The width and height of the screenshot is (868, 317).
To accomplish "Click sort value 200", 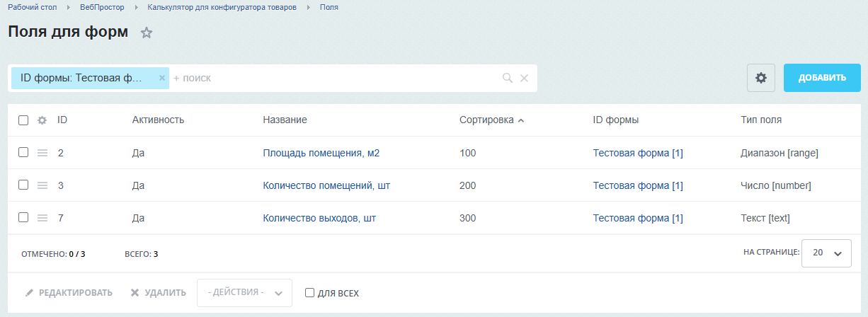I will (x=468, y=185).
